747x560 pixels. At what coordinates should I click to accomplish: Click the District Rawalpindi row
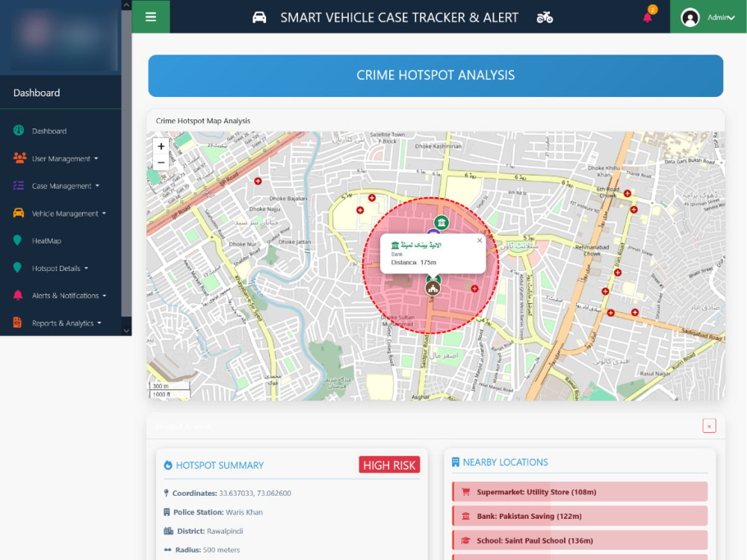(x=203, y=531)
